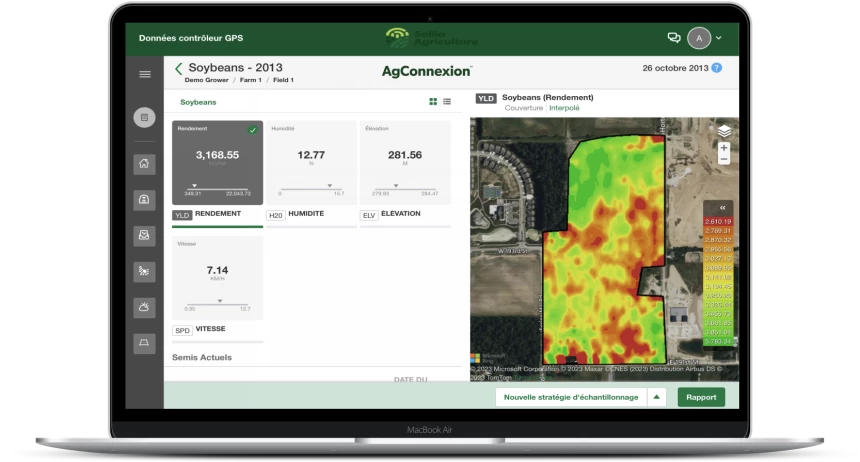Screen dimensions: 860x462
Task: Switch to the HUMIDITÉ tab
Action: [311, 214]
